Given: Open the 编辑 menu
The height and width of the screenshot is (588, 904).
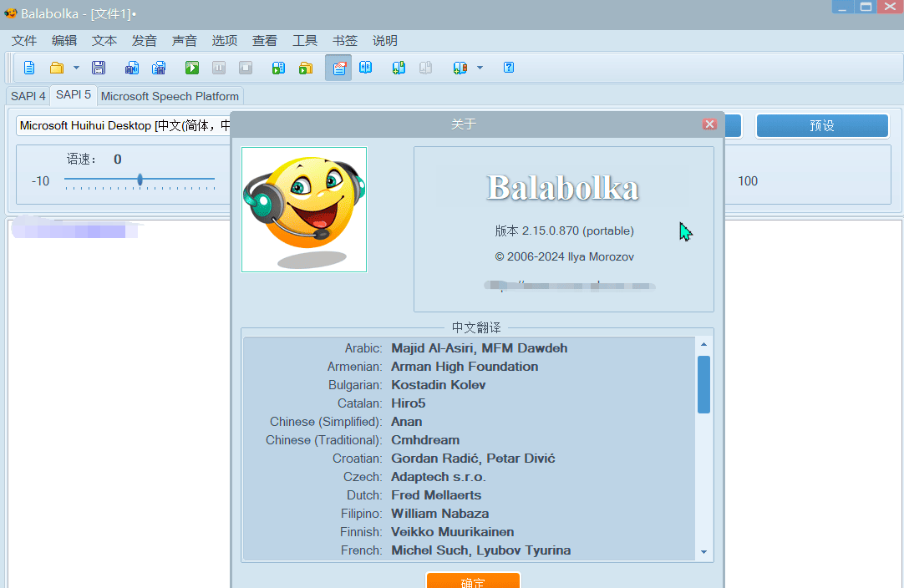Looking at the screenshot, I should point(64,41).
